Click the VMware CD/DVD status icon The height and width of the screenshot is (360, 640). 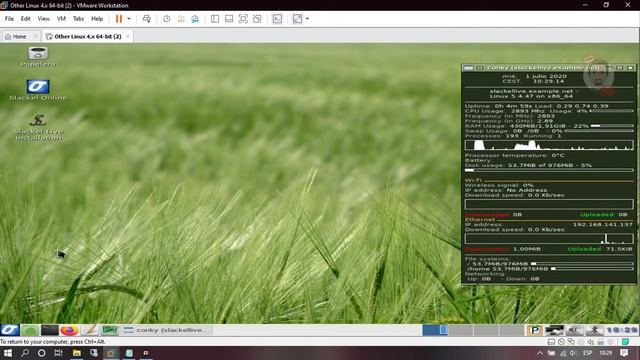(x=561, y=342)
